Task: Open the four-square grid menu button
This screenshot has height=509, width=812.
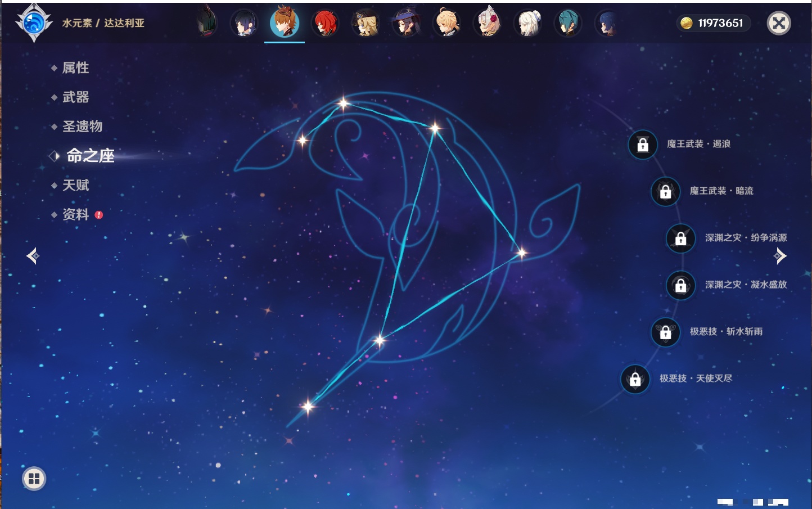Action: (34, 479)
